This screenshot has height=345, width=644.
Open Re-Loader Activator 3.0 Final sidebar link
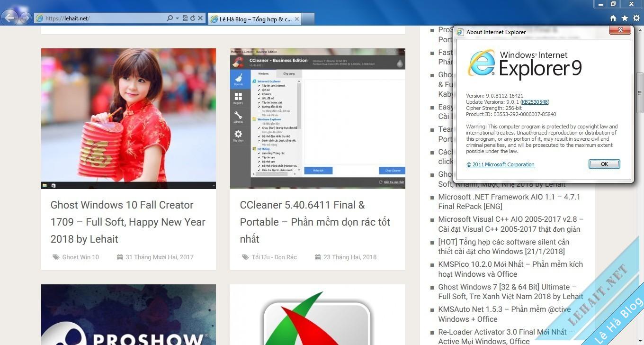point(506,336)
